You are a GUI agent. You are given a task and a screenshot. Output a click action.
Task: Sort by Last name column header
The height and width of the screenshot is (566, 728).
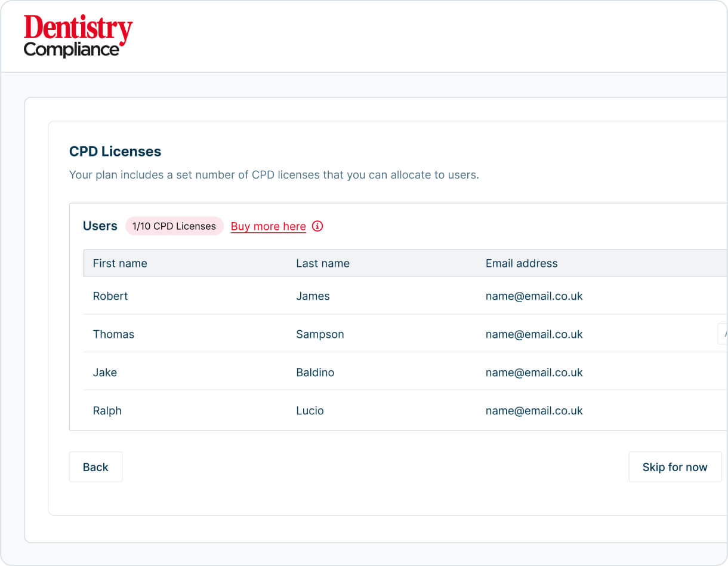point(323,263)
